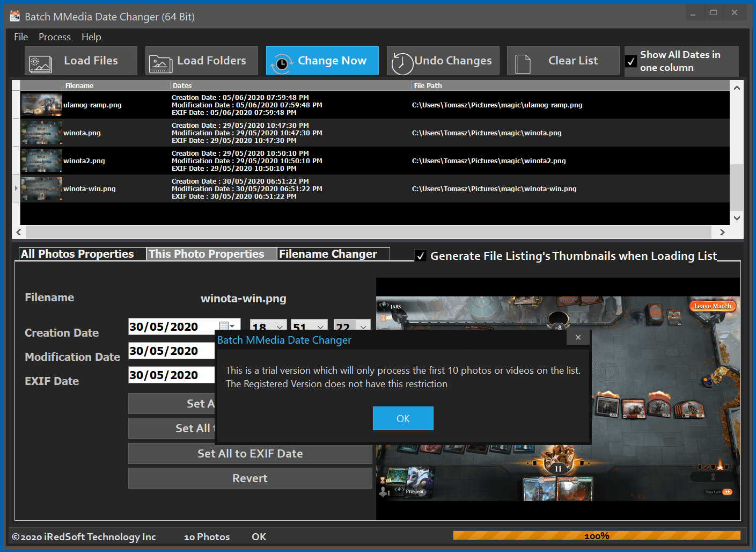This screenshot has height=552, width=756.
Task: Click the Load Files picture icon
Action: point(40,64)
